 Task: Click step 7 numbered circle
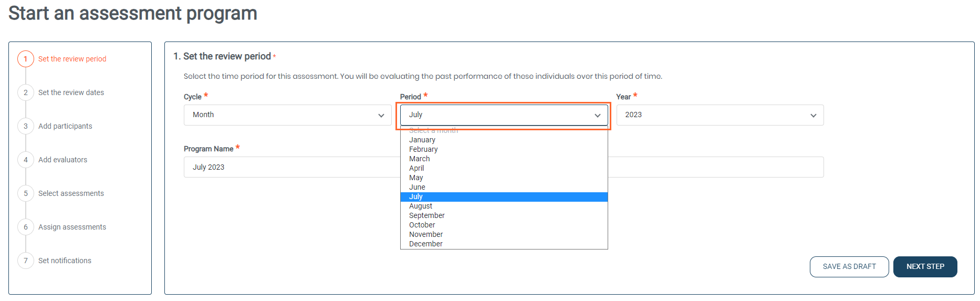coord(26,261)
